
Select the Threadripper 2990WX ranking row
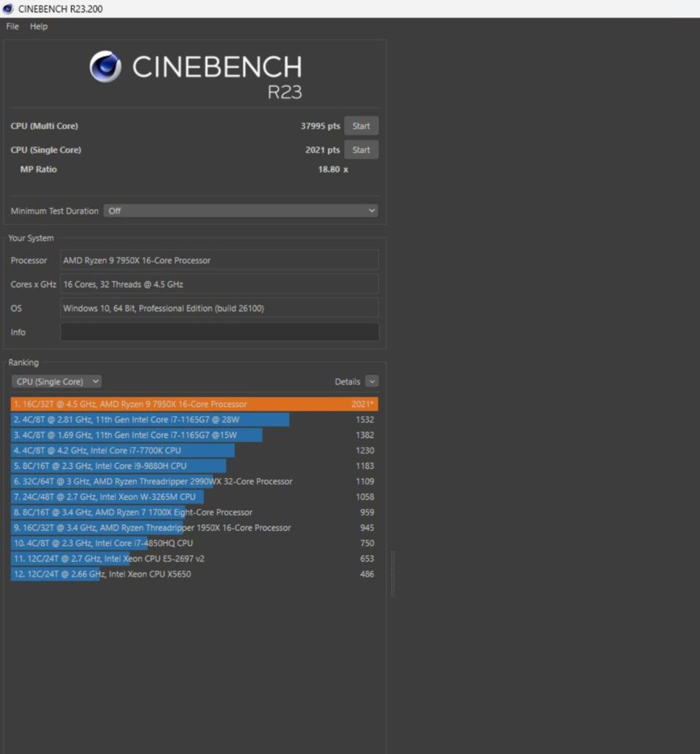194,481
